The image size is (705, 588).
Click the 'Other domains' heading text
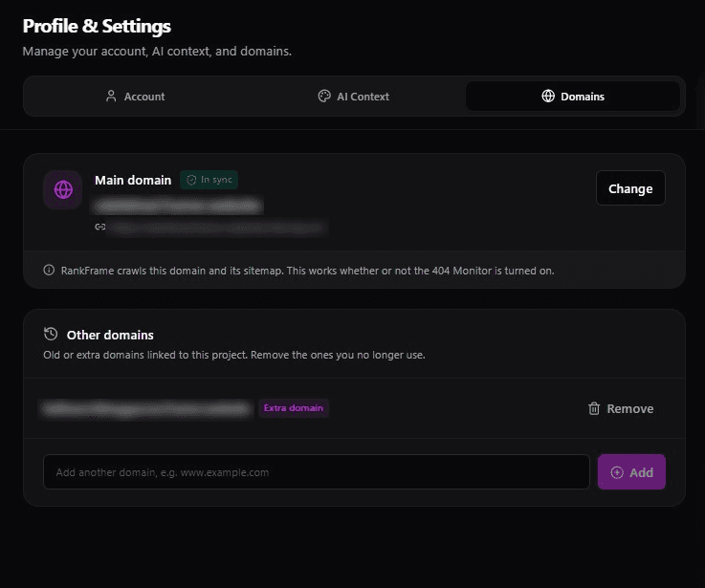pyautogui.click(x=110, y=335)
